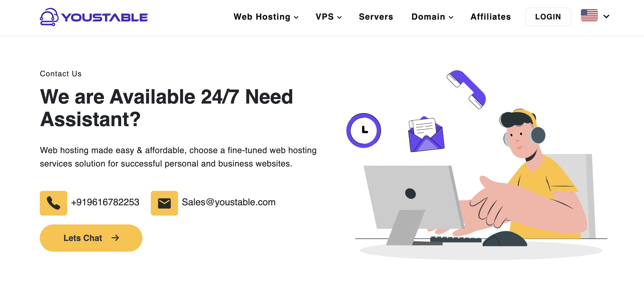Click the arrow inside Lets Chat button
Image resolution: width=644 pixels, height=290 pixels.
click(115, 238)
